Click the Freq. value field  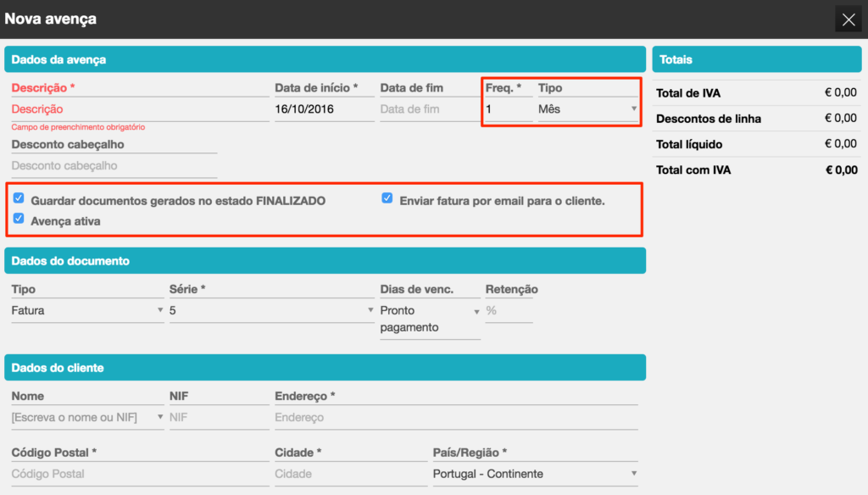click(509, 109)
